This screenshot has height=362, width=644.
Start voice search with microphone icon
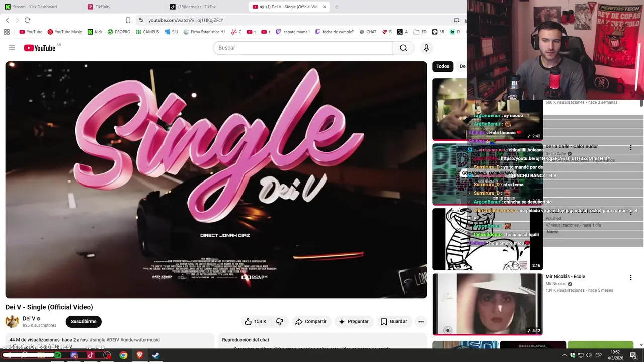click(426, 48)
